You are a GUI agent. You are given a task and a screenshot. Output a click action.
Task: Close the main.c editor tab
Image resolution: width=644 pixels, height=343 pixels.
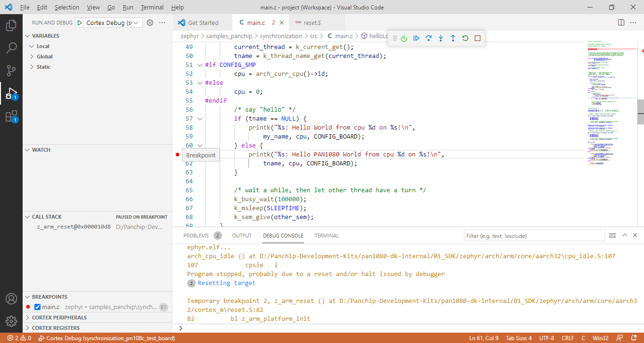[x=281, y=23]
